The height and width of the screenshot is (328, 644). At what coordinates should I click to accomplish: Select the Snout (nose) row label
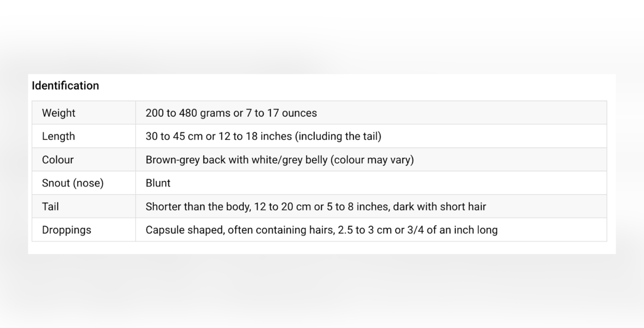(x=73, y=183)
